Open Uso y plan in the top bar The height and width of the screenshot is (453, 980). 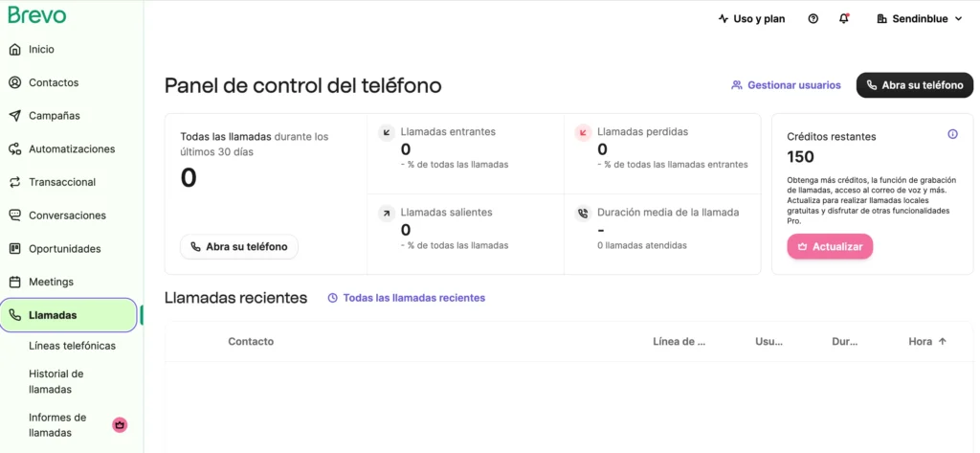tap(752, 19)
